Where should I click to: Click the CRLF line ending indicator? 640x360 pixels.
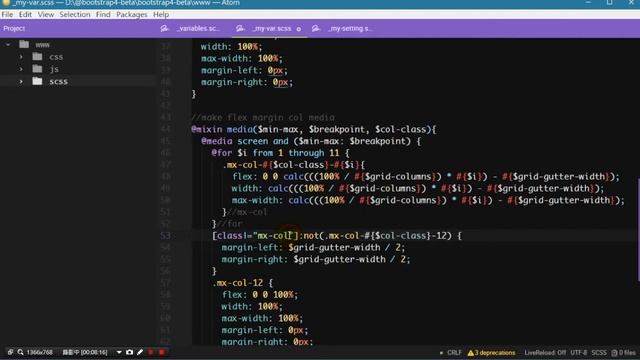(x=454, y=353)
